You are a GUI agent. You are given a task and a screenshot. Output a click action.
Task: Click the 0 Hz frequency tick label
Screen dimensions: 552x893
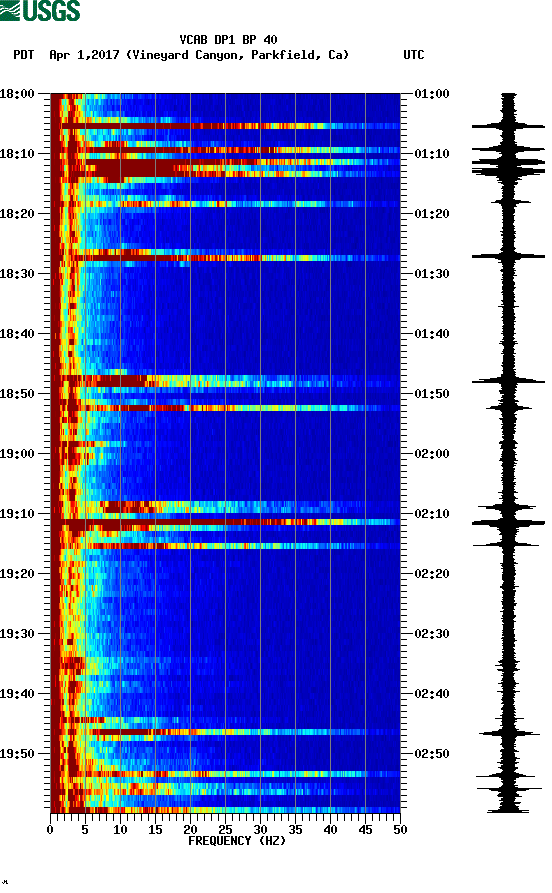[50, 830]
